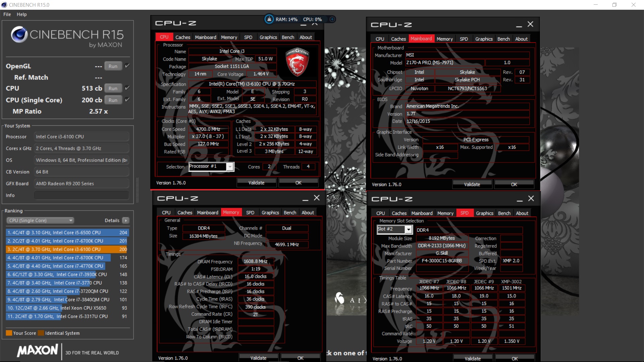Viewport: 644px width, 362px height.
Task: Grab the panel splitter handle beside Your System
Action: point(137,190)
